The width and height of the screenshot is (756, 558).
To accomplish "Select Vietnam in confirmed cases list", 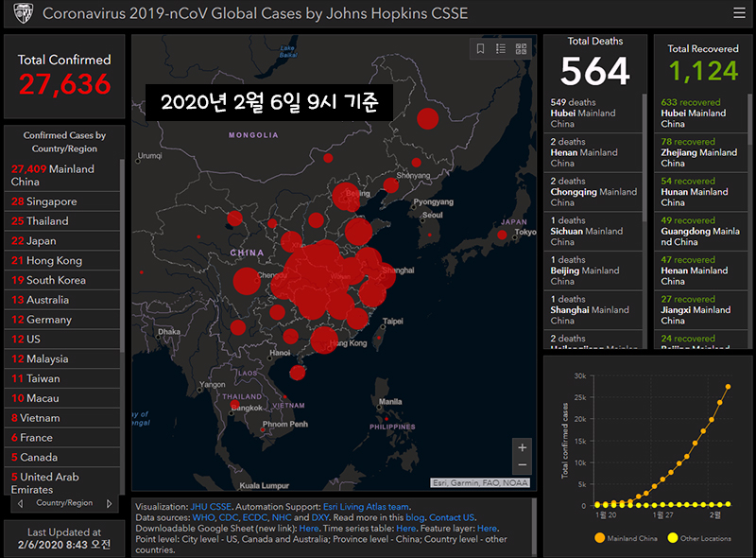I will (x=62, y=418).
